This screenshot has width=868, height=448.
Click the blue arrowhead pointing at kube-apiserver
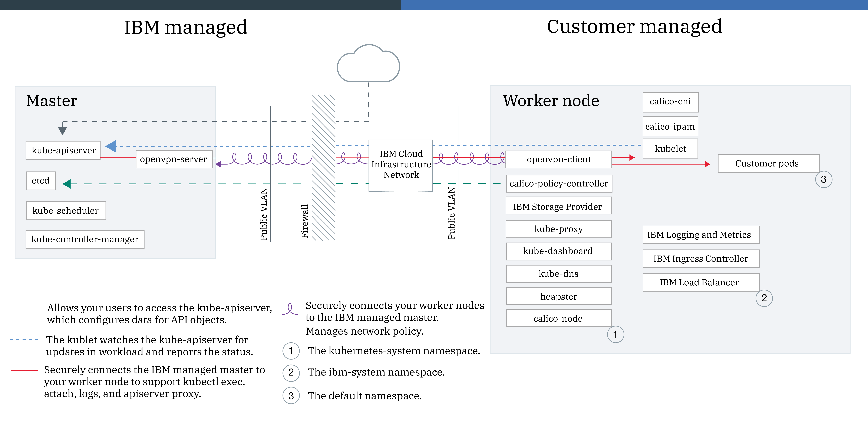click(111, 146)
